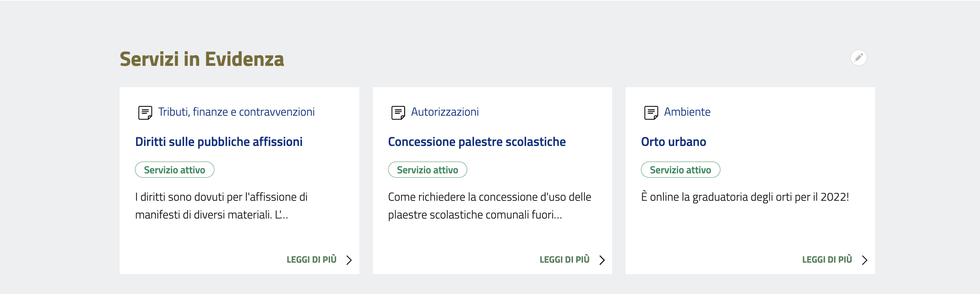Click Leggi di più for Concessione palestre
The image size is (980, 294).
(x=564, y=260)
